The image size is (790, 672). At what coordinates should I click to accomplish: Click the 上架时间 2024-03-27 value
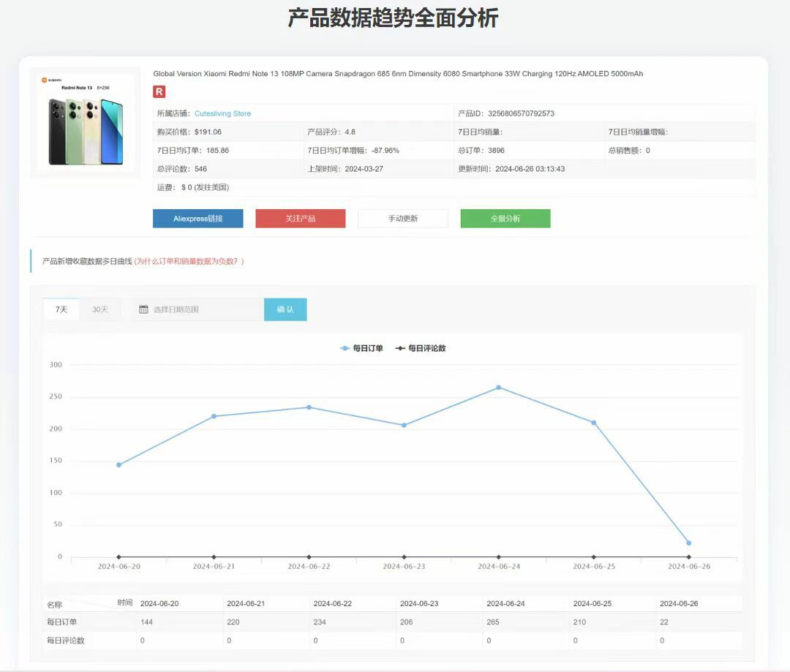[364, 169]
